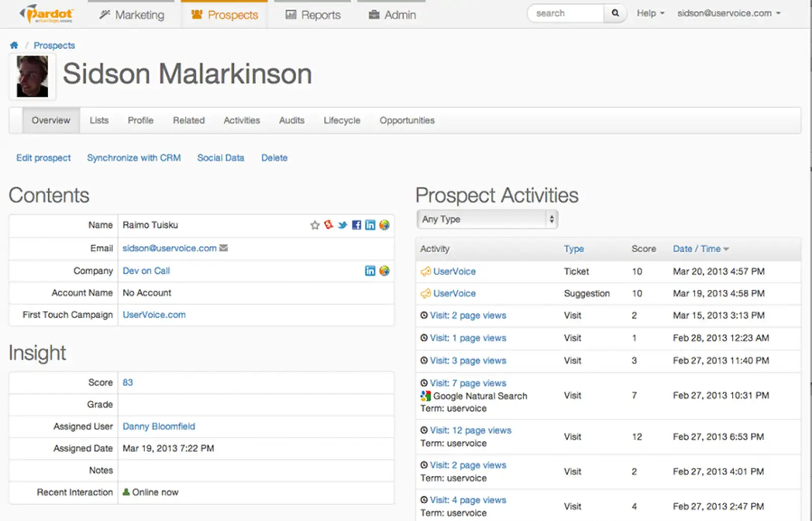Open LinkedIn icon in Company row
Screen dimensions: 812x521
coord(370,271)
